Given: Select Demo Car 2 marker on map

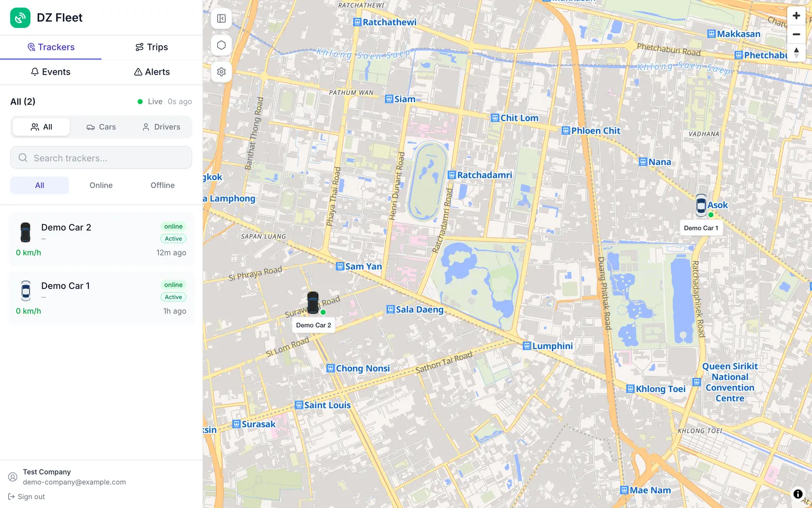Looking at the screenshot, I should 313,303.
